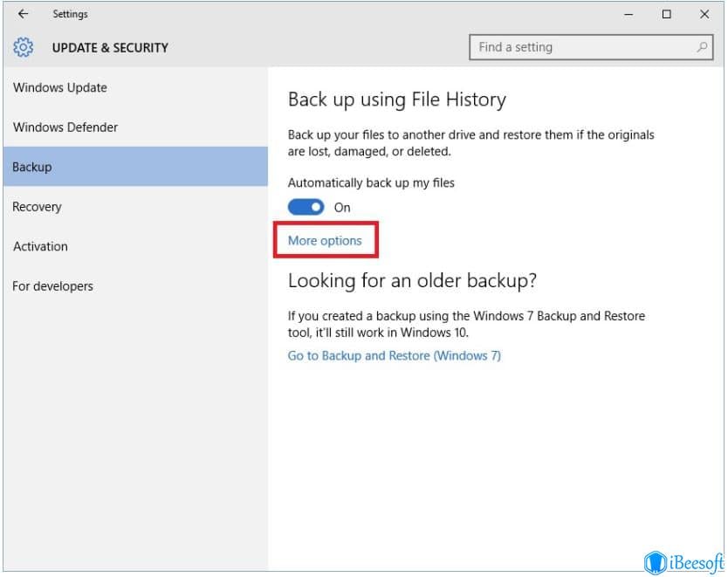Minimize the Settings window
This screenshot has width=728, height=577.
pyautogui.click(x=628, y=14)
